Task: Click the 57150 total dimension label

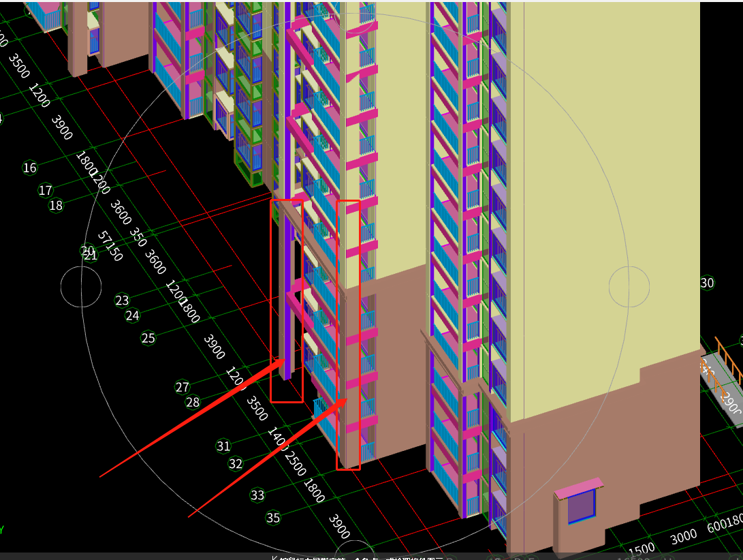Action: point(110,246)
